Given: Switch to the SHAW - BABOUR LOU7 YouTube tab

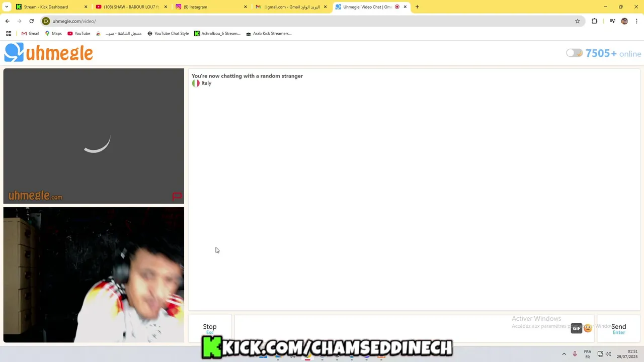Looking at the screenshot, I should [131, 7].
